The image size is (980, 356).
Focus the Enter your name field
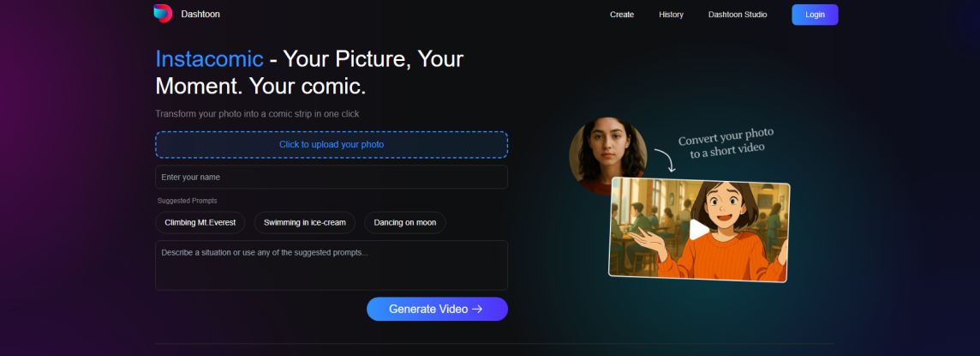pyautogui.click(x=332, y=177)
